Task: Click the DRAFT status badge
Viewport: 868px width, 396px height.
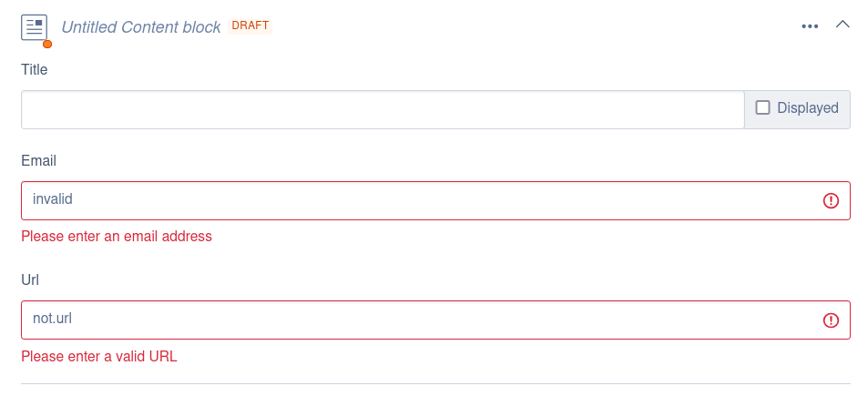Action: (250, 25)
